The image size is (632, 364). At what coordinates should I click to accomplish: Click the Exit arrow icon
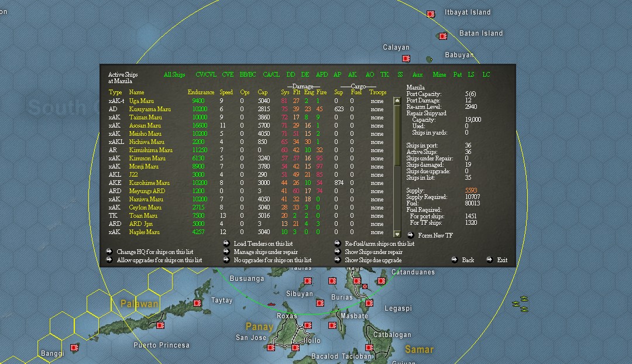(x=490, y=260)
